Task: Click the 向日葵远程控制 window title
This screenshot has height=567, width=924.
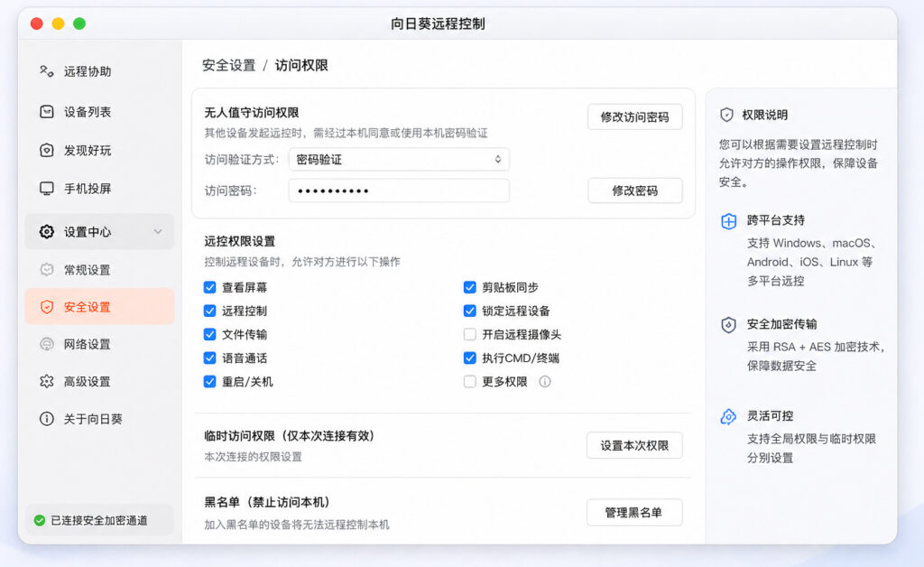Action: [438, 23]
